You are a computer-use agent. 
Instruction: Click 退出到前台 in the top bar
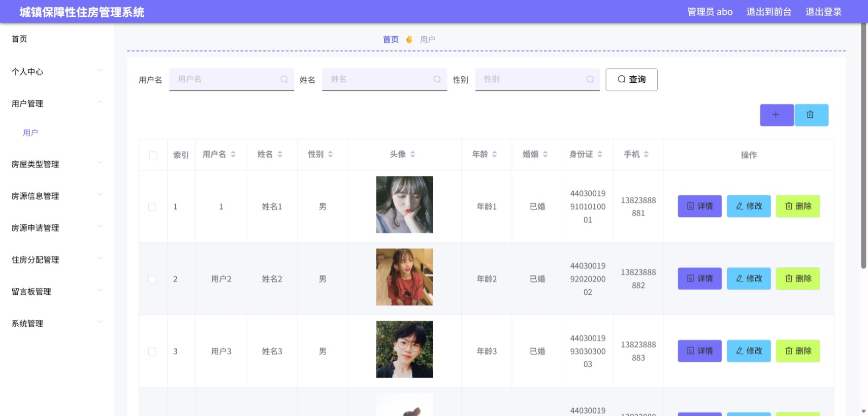point(769,12)
